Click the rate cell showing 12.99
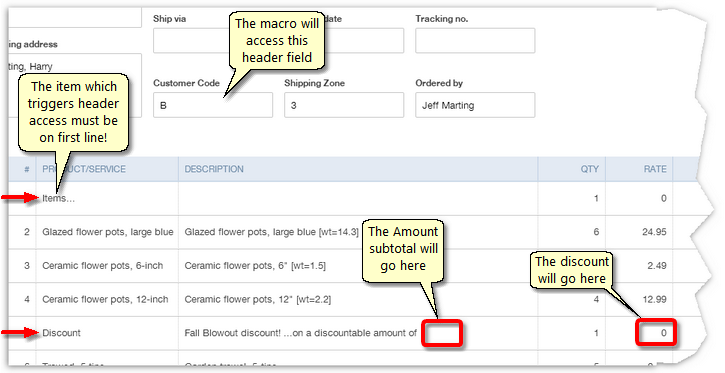Viewport: 725px width, 373px height. pos(639,300)
